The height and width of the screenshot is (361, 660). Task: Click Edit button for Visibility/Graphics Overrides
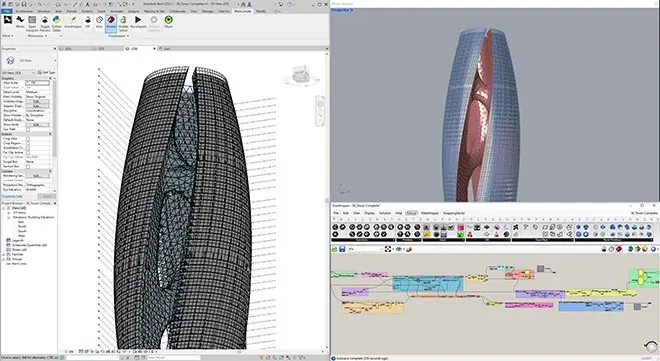click(37, 101)
